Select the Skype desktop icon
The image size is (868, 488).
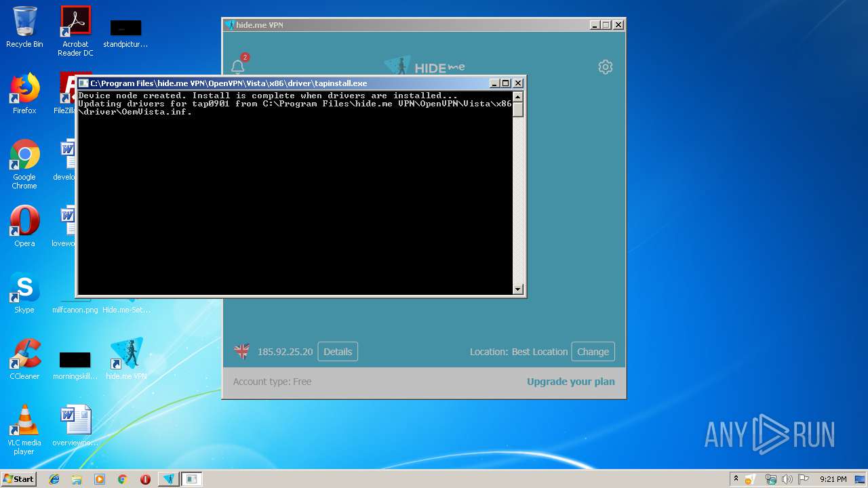tap(24, 293)
